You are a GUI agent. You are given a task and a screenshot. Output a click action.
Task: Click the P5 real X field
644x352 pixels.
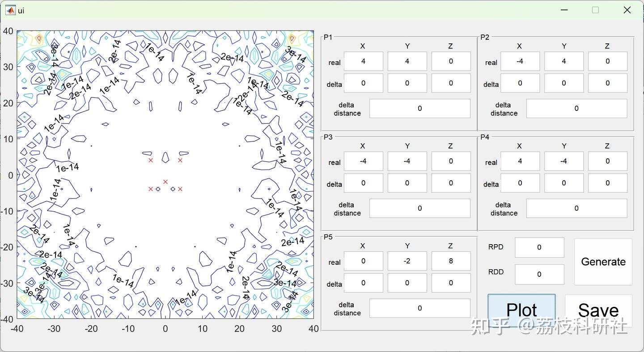click(363, 261)
